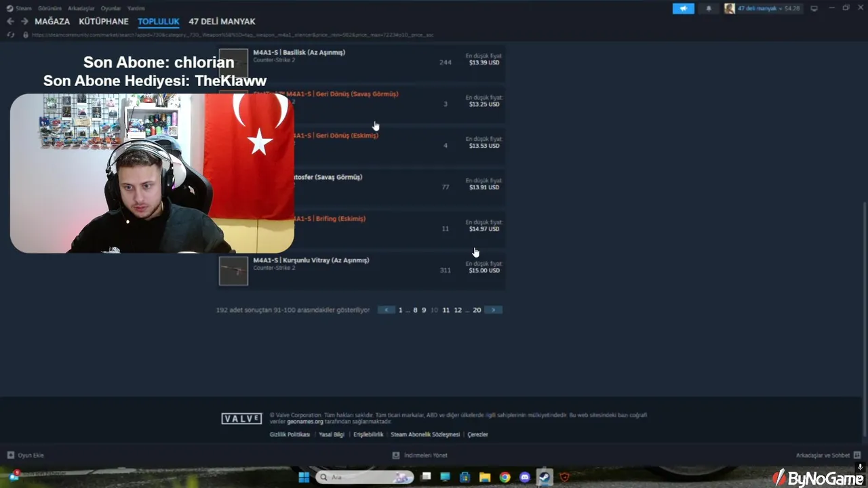Jump to results page 11
The width and height of the screenshot is (868, 488).
coord(446,310)
